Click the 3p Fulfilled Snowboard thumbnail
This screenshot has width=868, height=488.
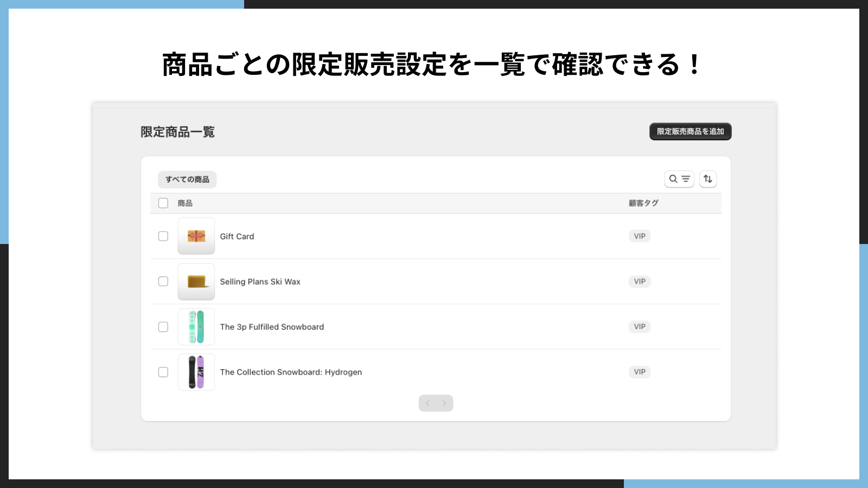(196, 326)
